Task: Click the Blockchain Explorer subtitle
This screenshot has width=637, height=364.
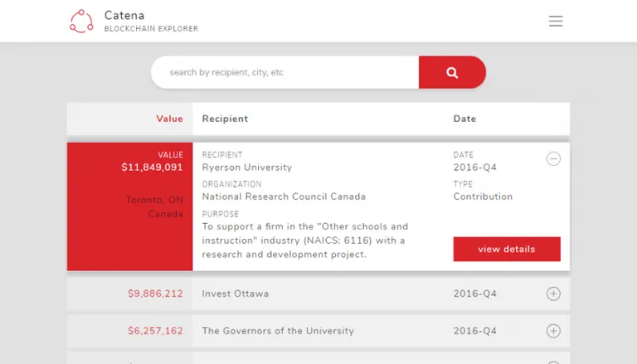Action: click(151, 29)
